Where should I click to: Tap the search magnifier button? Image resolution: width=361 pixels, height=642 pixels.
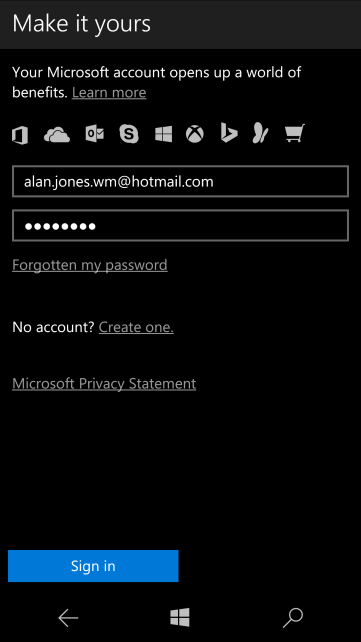(293, 618)
